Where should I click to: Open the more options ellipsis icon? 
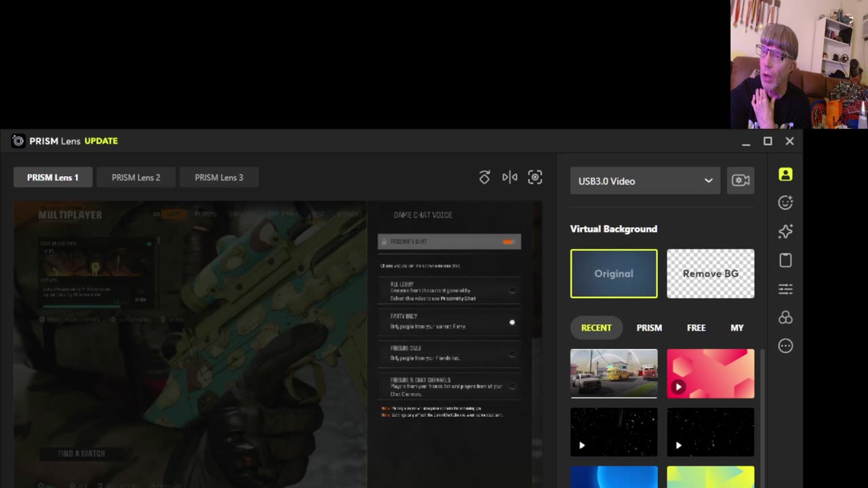(785, 346)
